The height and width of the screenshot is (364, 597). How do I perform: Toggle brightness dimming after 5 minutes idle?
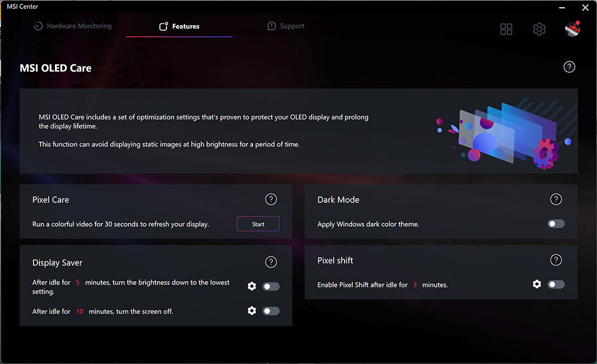pyautogui.click(x=271, y=286)
